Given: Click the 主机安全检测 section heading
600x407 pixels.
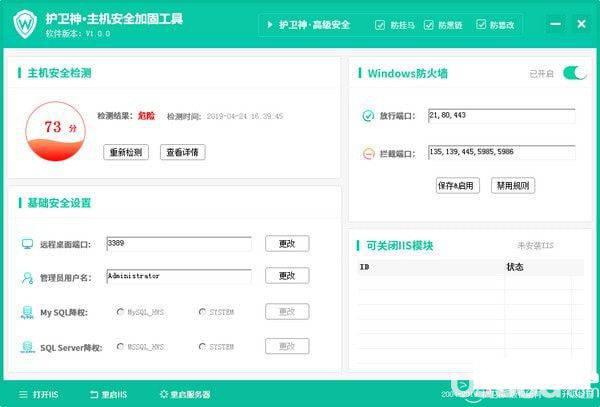Looking at the screenshot, I should pos(59,73).
